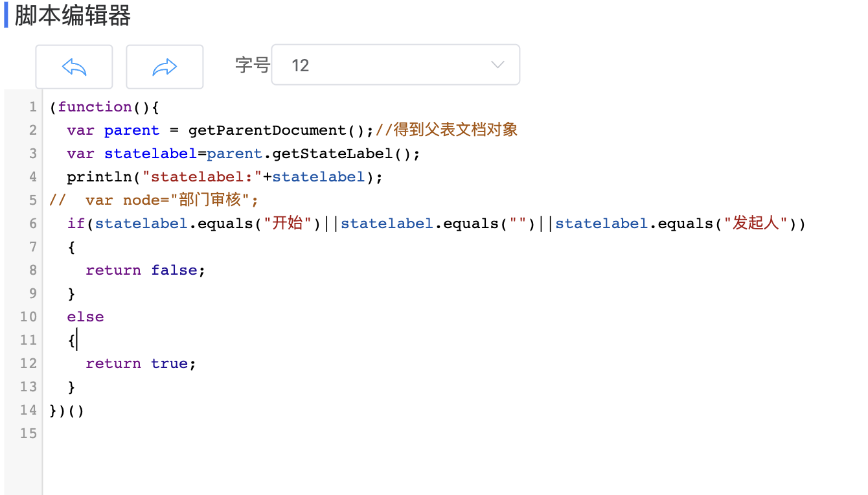Select line number 1 in the gutter

pyautogui.click(x=33, y=107)
